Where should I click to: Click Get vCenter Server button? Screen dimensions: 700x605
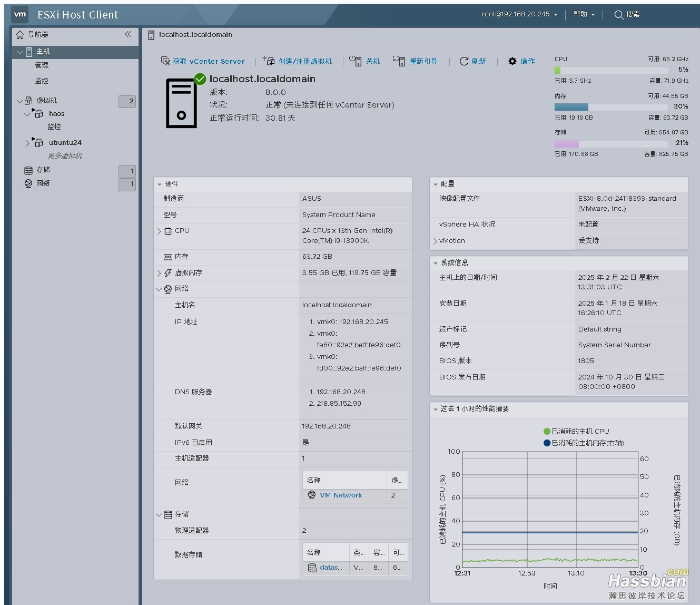(203, 61)
